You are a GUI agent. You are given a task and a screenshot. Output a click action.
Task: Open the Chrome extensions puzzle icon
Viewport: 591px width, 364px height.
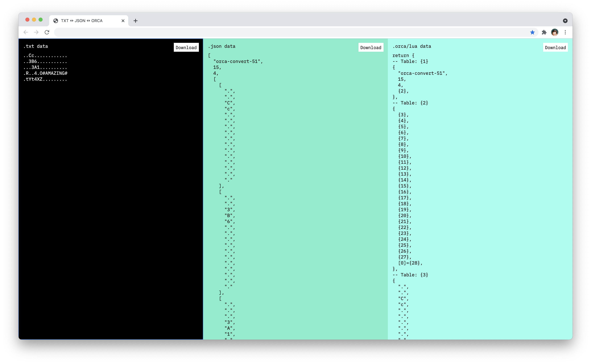tap(544, 32)
